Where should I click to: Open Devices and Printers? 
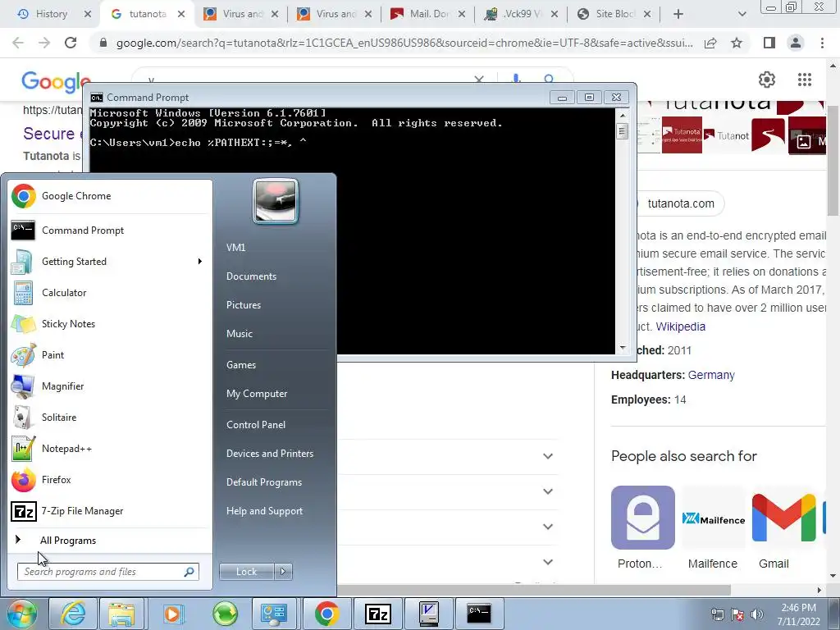(270, 454)
